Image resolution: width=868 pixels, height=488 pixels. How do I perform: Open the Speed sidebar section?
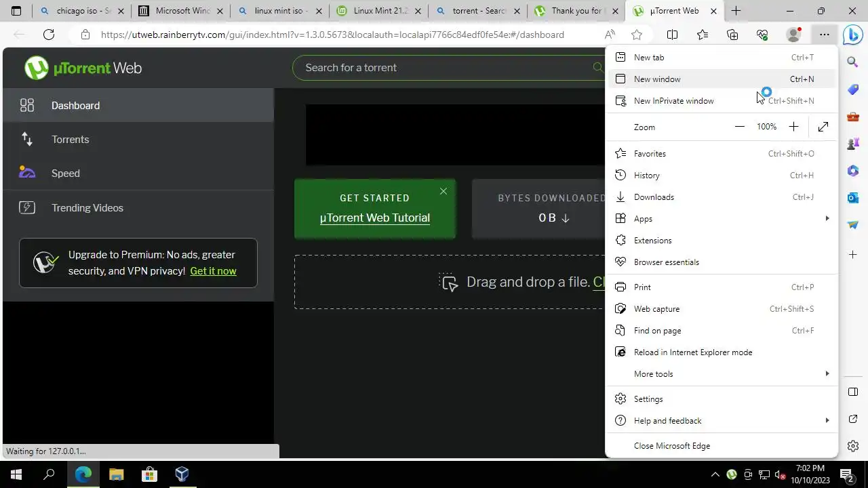[x=138, y=173]
